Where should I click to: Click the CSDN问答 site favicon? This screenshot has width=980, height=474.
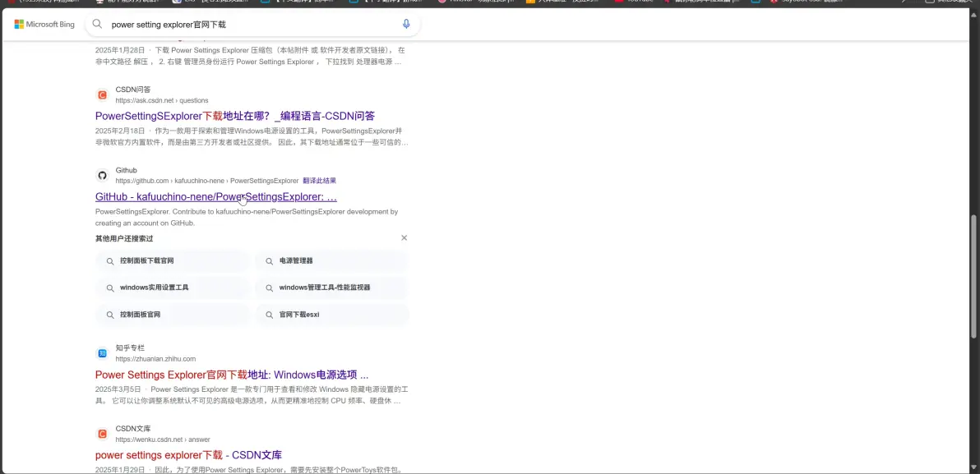102,95
